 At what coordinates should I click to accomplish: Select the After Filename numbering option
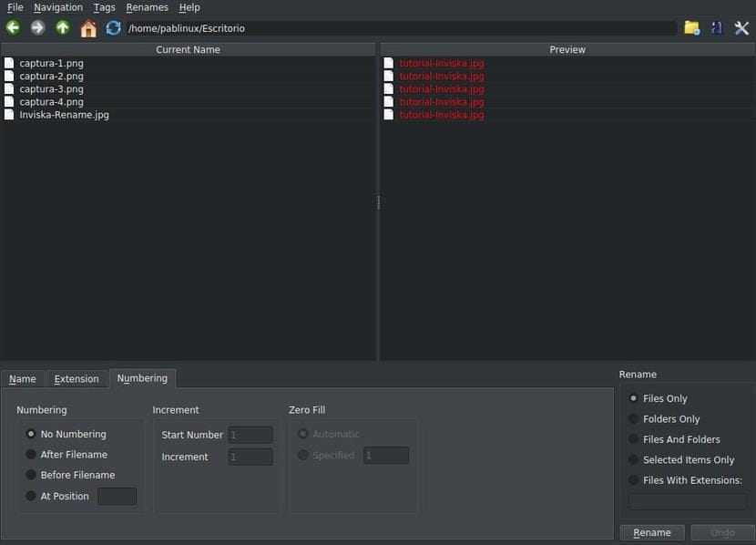pos(31,455)
